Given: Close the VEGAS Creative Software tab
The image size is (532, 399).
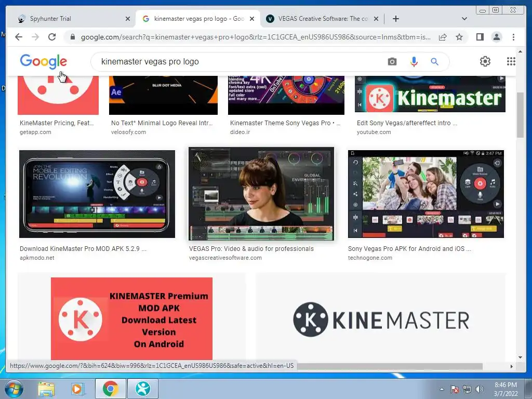Looking at the screenshot, I should point(376,19).
